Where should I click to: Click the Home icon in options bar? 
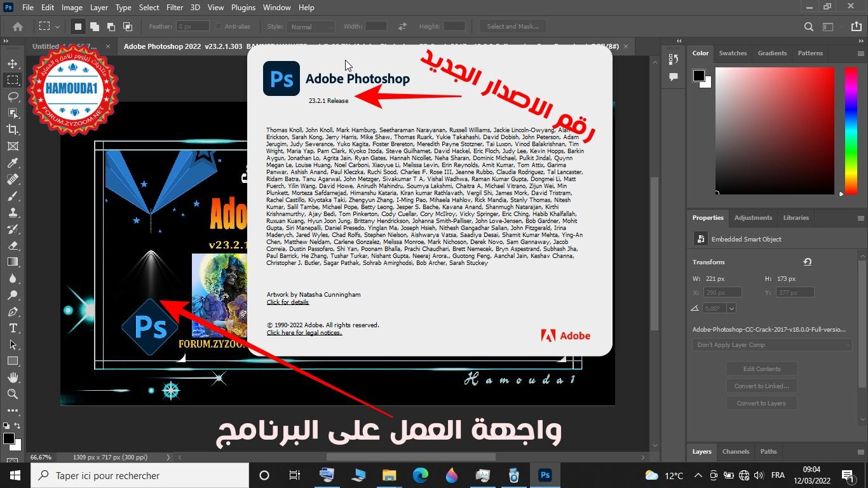point(18,27)
